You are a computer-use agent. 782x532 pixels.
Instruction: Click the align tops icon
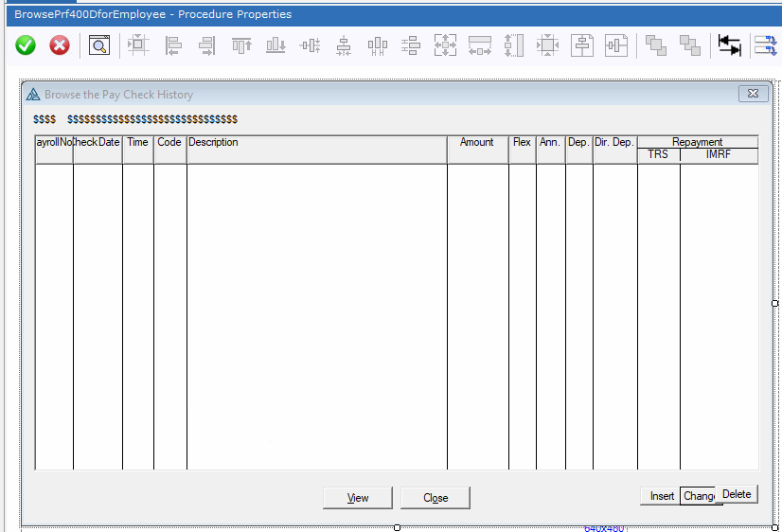click(241, 45)
